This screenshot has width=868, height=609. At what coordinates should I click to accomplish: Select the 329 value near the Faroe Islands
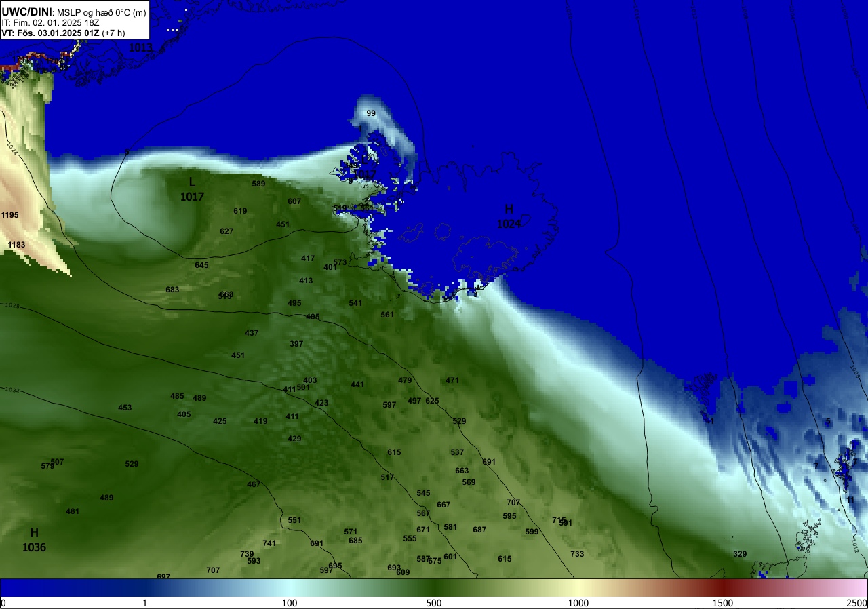tap(740, 554)
